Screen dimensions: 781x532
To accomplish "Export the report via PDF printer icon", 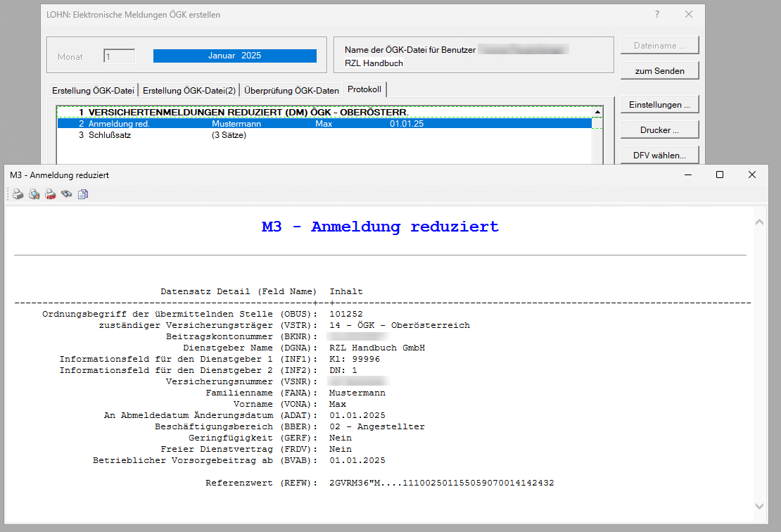I will (50, 194).
